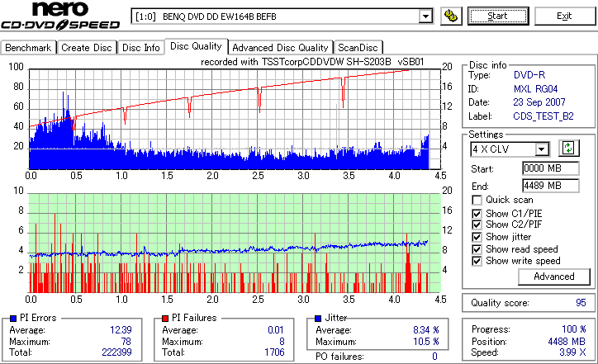
Task: Select the Disc Quality tab
Action: point(196,46)
